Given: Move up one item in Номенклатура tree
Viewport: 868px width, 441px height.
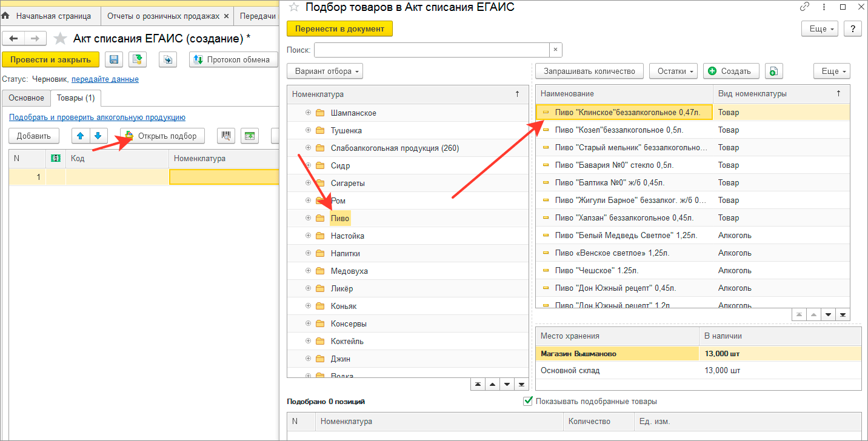Looking at the screenshot, I should coord(493,384).
